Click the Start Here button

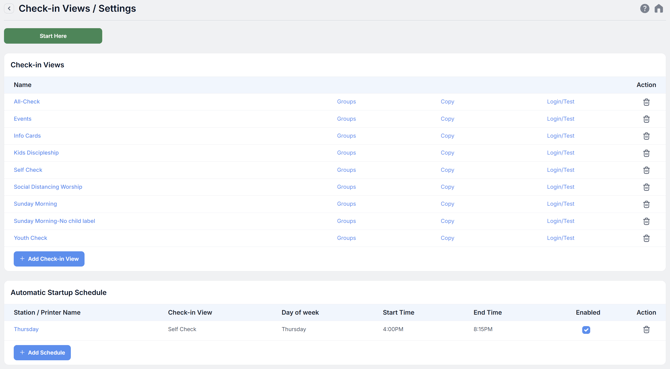pyautogui.click(x=53, y=36)
